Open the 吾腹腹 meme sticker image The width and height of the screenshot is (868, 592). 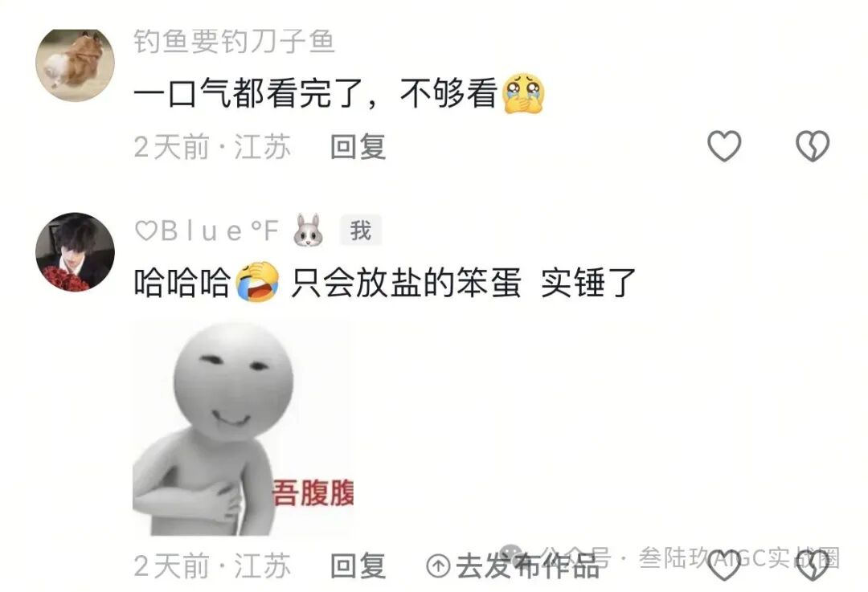[x=243, y=427]
